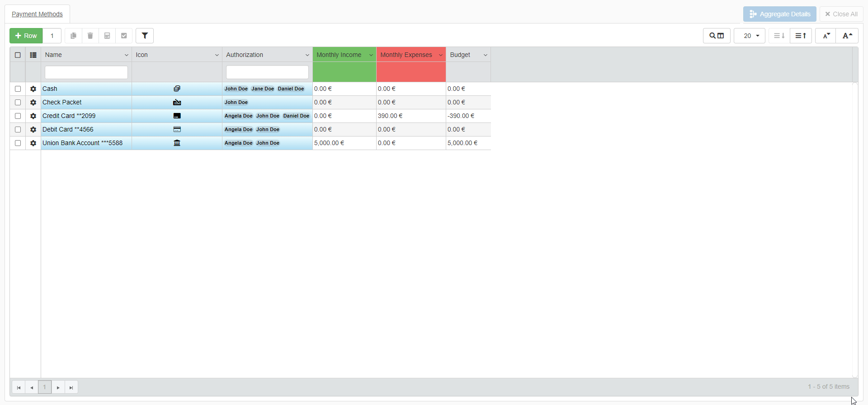Switch to the Payment Methods tab
The image size is (868, 405).
37,14
